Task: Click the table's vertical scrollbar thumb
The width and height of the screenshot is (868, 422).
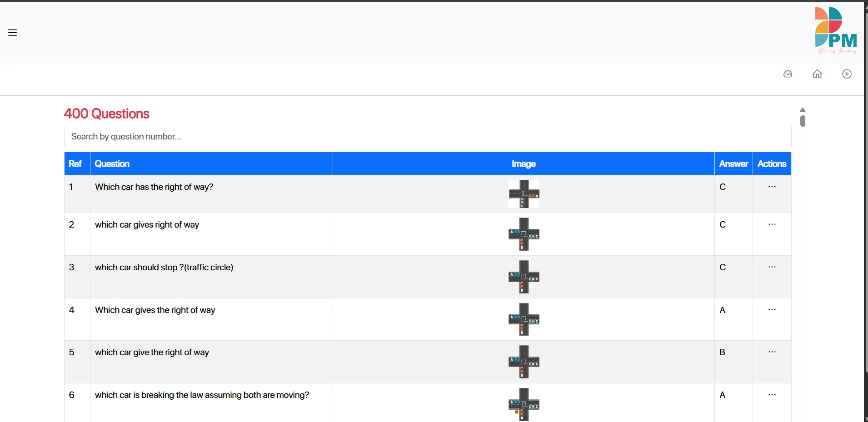Action: coord(803,121)
